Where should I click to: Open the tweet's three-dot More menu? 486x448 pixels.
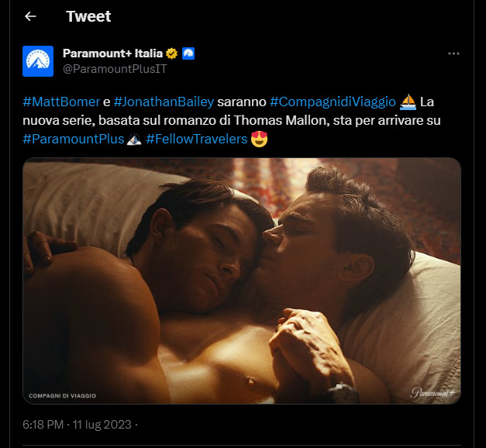point(454,53)
